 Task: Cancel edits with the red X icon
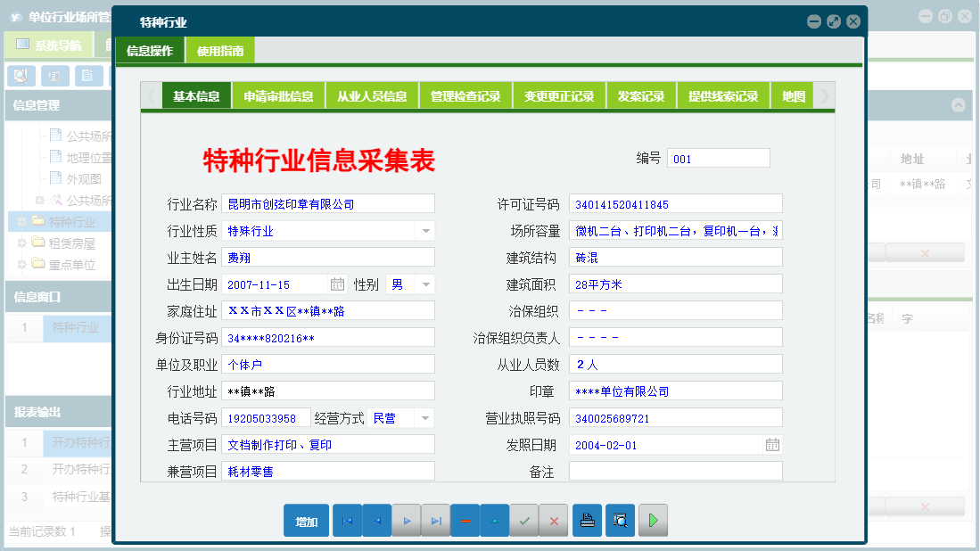(554, 520)
